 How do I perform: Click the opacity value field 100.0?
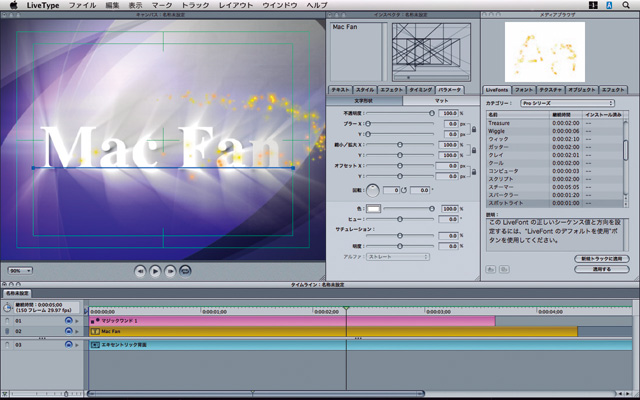(x=449, y=113)
